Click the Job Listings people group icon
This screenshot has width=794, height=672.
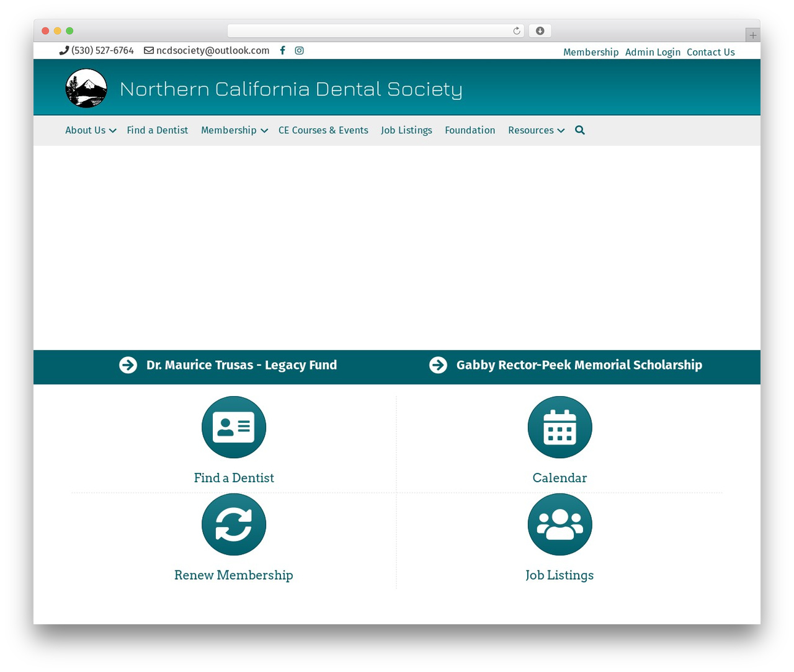click(x=560, y=524)
